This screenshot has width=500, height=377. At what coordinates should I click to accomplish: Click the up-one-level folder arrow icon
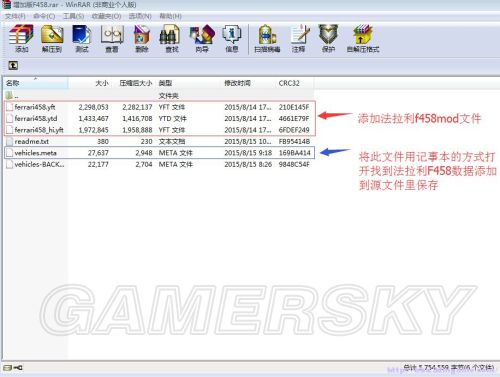coord(13,65)
